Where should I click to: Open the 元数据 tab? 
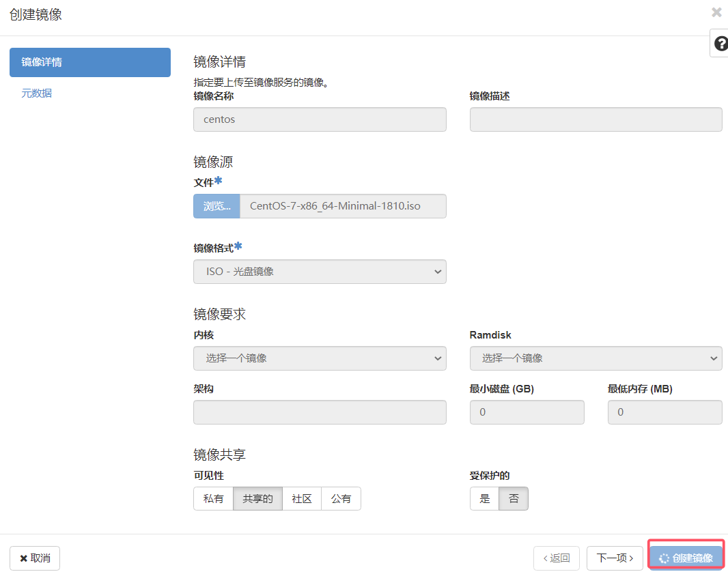pyautogui.click(x=37, y=94)
